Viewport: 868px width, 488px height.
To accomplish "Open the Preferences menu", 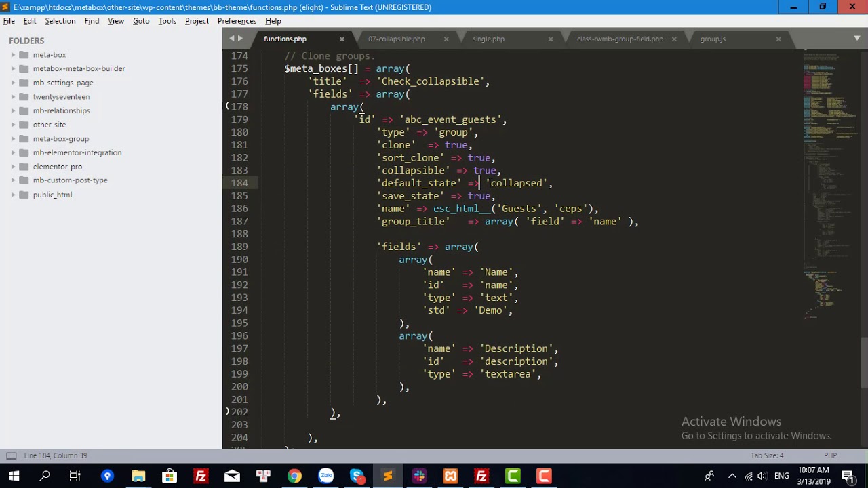I will click(x=237, y=21).
